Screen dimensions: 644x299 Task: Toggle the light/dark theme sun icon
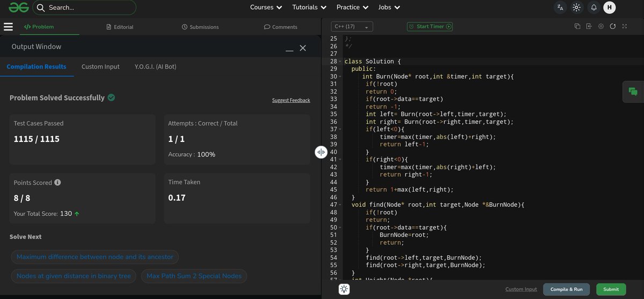(x=576, y=8)
